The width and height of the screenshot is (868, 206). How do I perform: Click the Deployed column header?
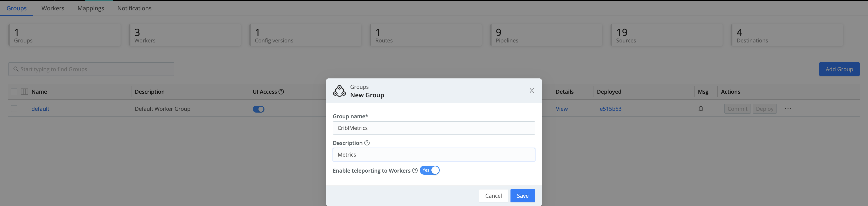coord(609,92)
